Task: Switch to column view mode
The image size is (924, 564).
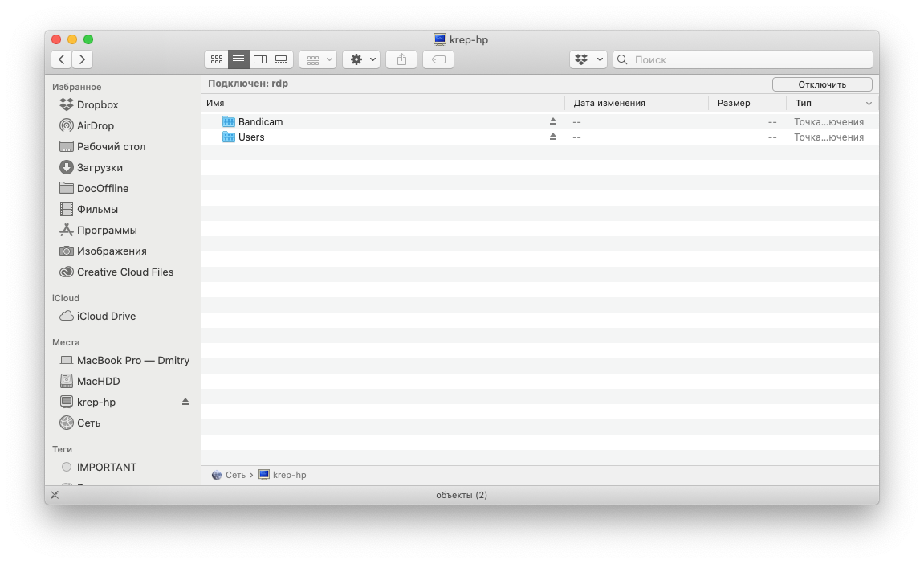Action: click(x=260, y=59)
